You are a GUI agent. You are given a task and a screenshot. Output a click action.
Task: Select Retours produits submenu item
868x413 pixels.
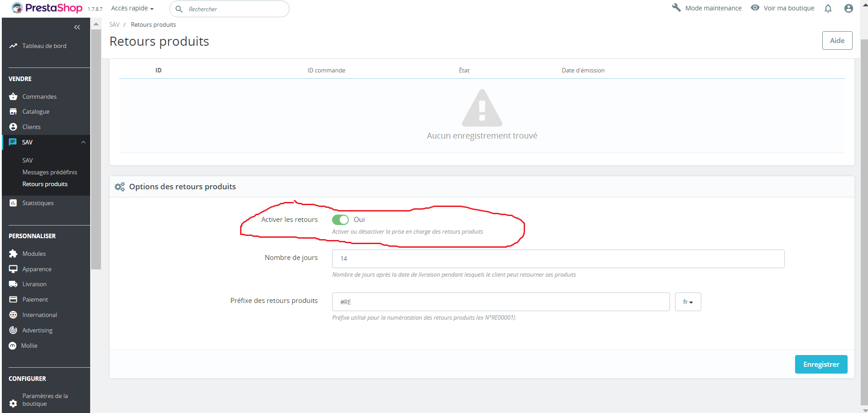coord(45,184)
